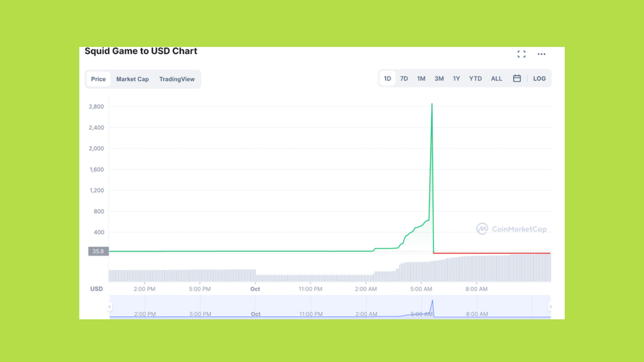Switch to the Market Cap tab
644x362 pixels.
click(x=132, y=79)
